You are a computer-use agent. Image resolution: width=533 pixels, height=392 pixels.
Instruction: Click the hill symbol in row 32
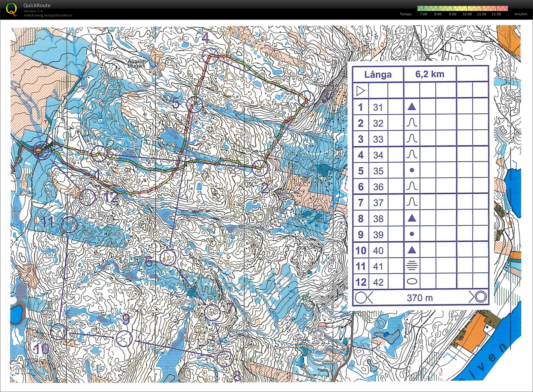pos(412,122)
